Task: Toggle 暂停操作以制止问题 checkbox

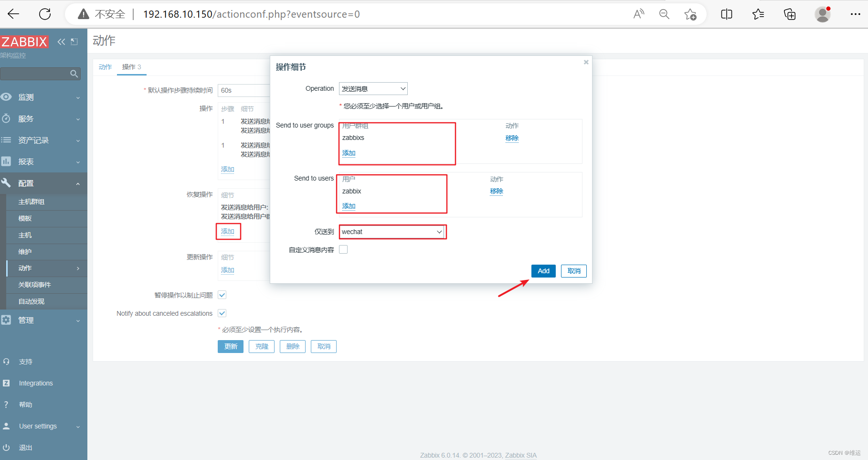Action: 222,295
